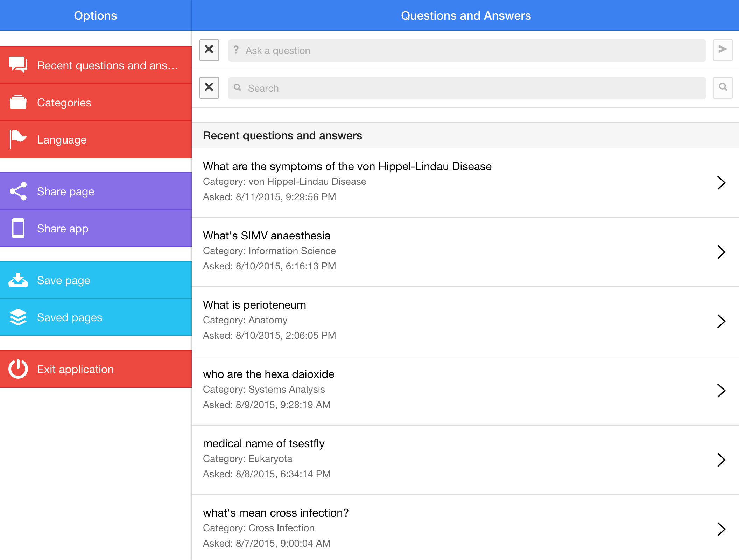Click the send question arrow icon
This screenshot has width=739, height=560.
(723, 50)
